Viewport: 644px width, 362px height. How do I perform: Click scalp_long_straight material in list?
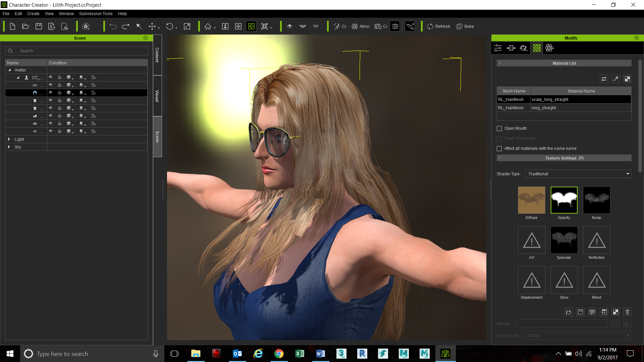pos(580,99)
